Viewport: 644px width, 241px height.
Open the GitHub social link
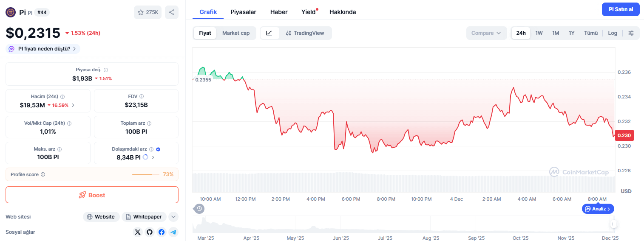[149, 232]
